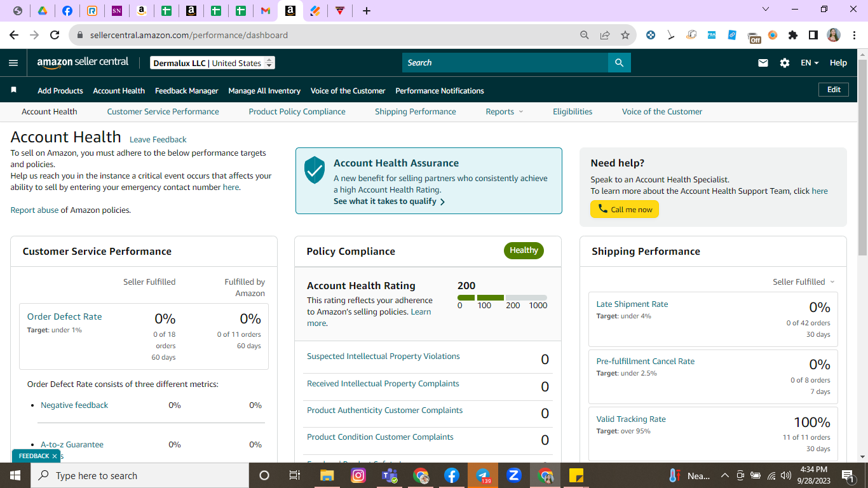Open the Valid Tracking Rate link
Viewport: 868px width, 488px height.
point(631,419)
